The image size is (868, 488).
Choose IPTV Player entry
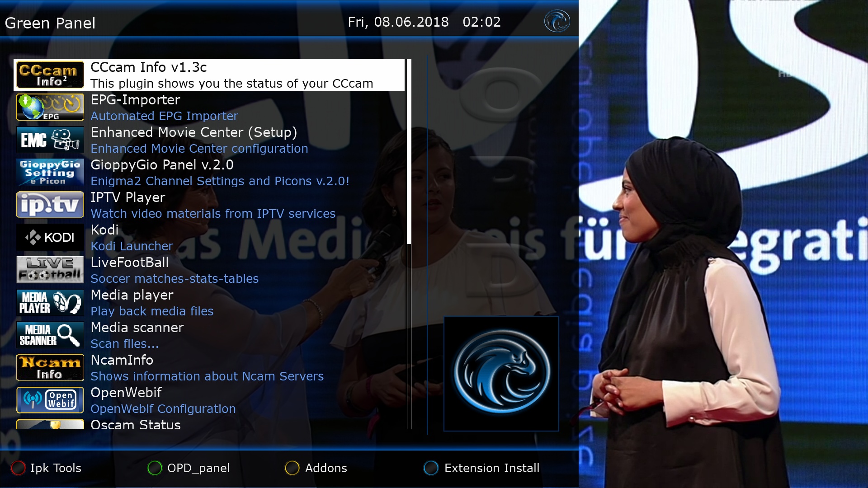(128, 197)
